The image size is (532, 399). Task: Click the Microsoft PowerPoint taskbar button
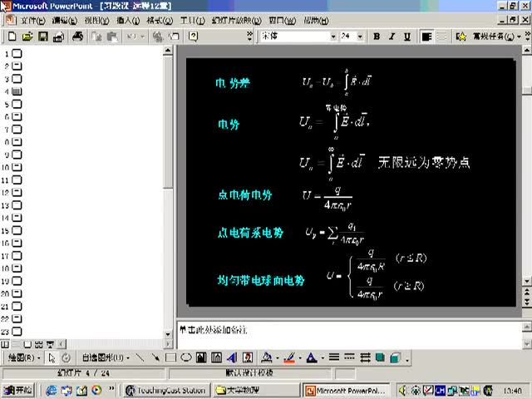coord(346,391)
